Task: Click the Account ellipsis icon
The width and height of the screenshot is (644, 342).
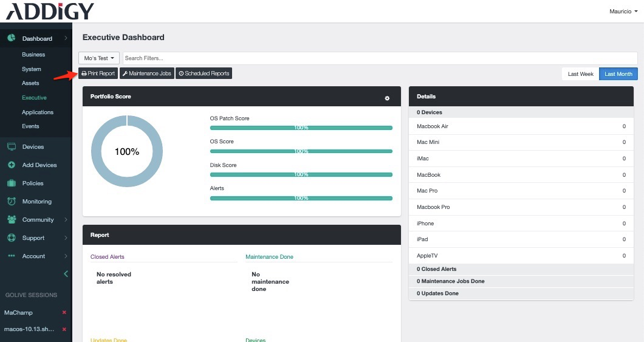Action: point(12,256)
